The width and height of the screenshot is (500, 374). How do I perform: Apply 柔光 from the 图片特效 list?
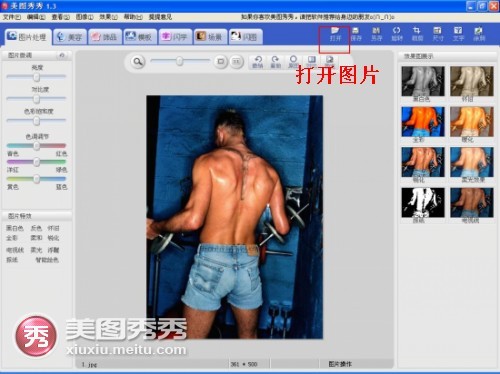pos(36,250)
